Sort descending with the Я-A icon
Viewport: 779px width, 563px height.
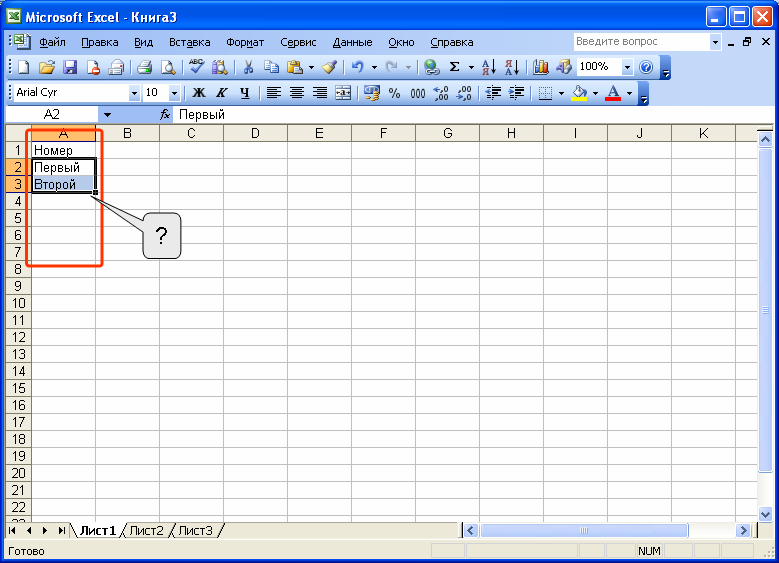[x=512, y=67]
